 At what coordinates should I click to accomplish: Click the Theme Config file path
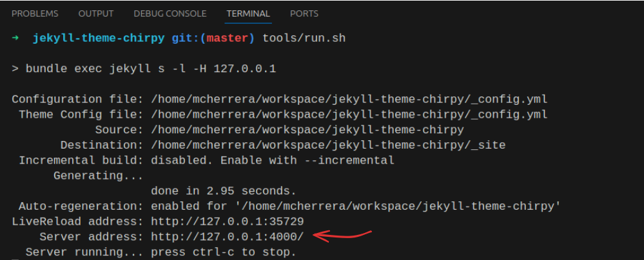click(349, 115)
